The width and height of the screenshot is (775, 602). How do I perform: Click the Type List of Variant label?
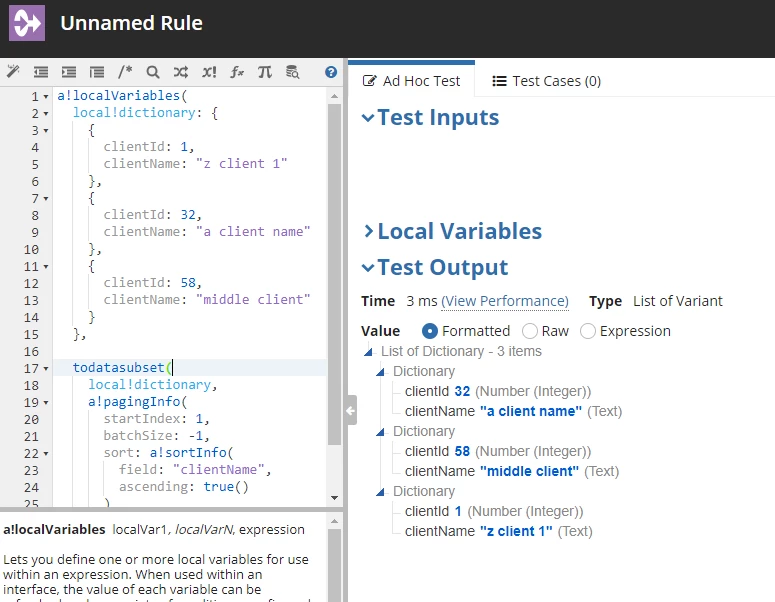(x=656, y=301)
